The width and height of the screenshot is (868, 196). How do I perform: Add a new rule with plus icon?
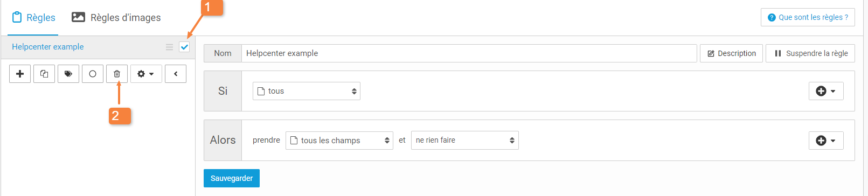[x=20, y=74]
